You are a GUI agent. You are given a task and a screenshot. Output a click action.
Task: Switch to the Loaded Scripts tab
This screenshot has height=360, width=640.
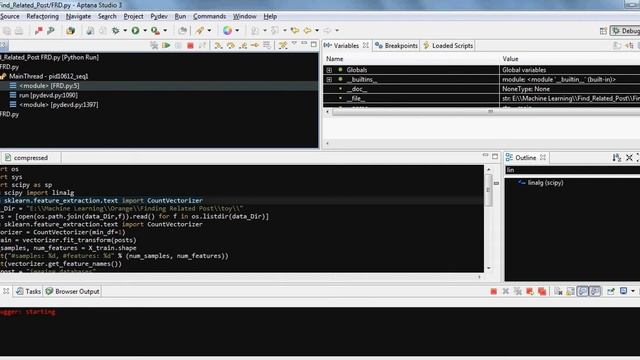click(x=448, y=46)
